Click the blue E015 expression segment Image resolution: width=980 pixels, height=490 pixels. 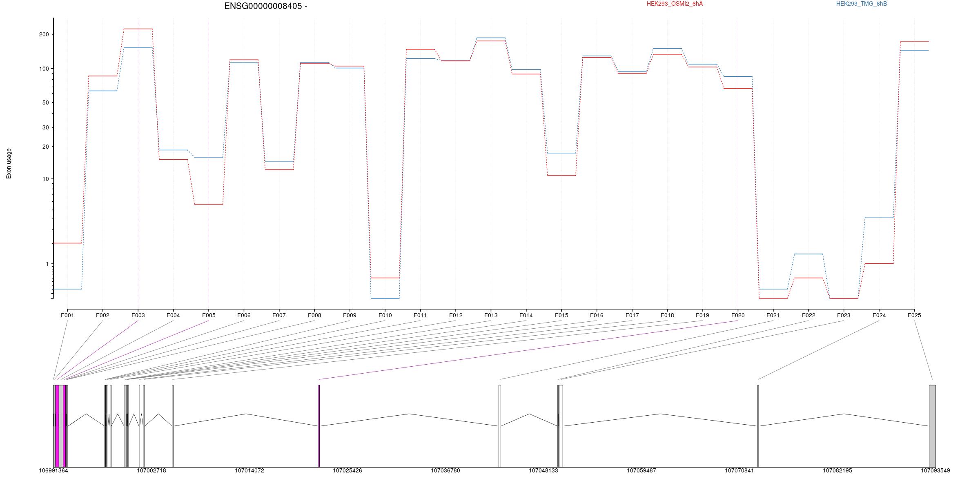click(561, 153)
